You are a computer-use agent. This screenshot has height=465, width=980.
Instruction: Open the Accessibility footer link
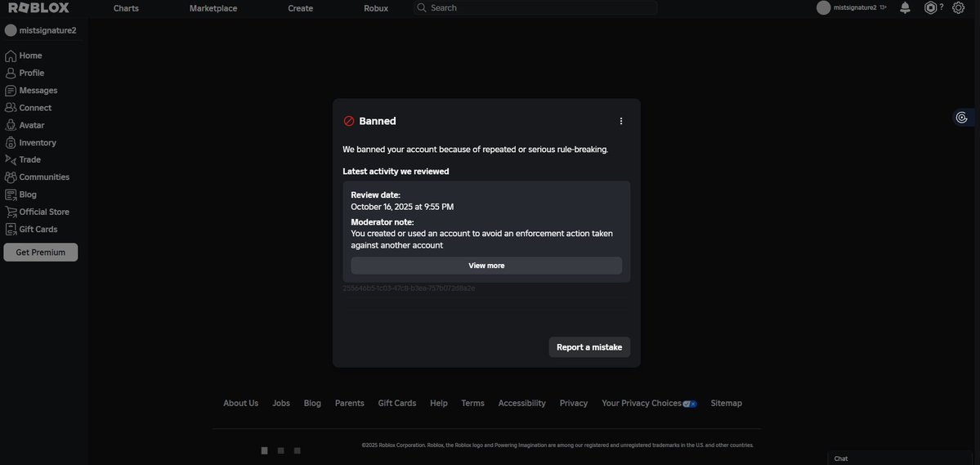tap(521, 403)
